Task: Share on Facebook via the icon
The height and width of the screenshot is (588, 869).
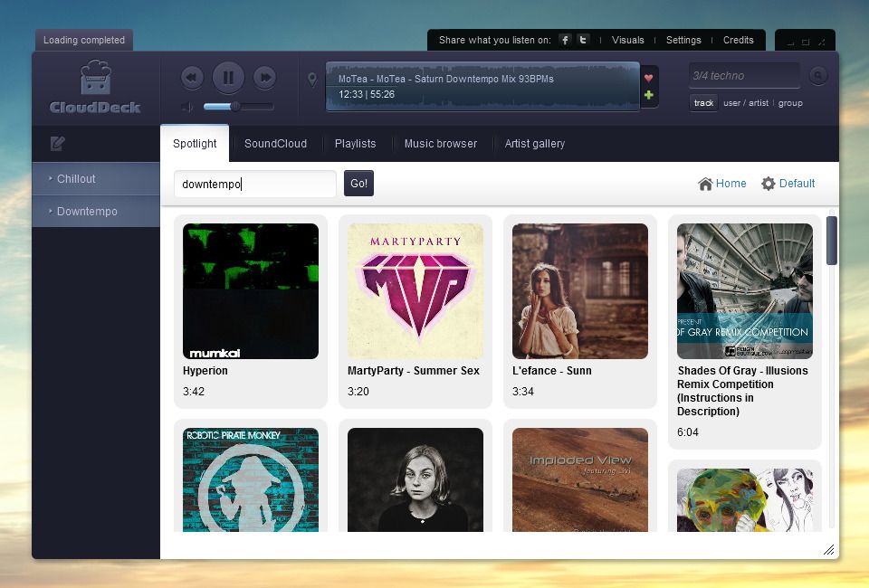Action: coord(565,40)
